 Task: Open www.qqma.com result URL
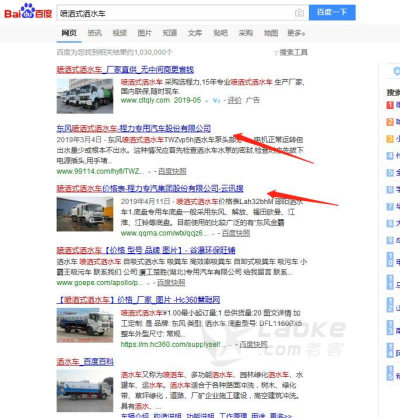pos(164,233)
